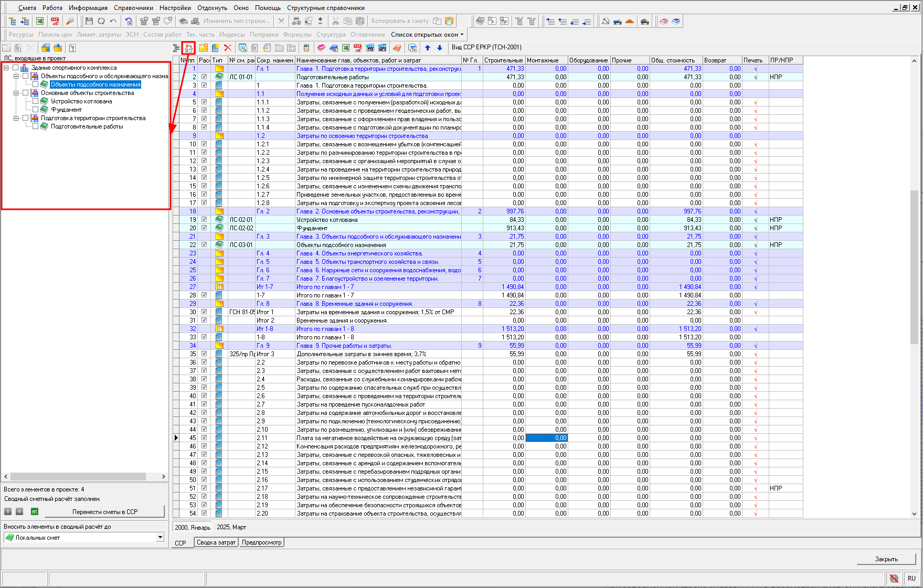
Task: Click the Закрыть button
Action: click(x=886, y=559)
